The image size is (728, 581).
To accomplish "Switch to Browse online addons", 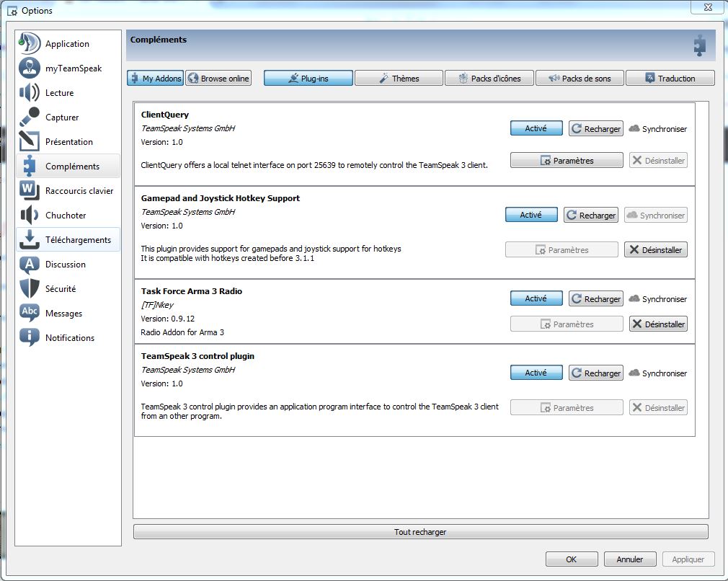I will tap(218, 79).
